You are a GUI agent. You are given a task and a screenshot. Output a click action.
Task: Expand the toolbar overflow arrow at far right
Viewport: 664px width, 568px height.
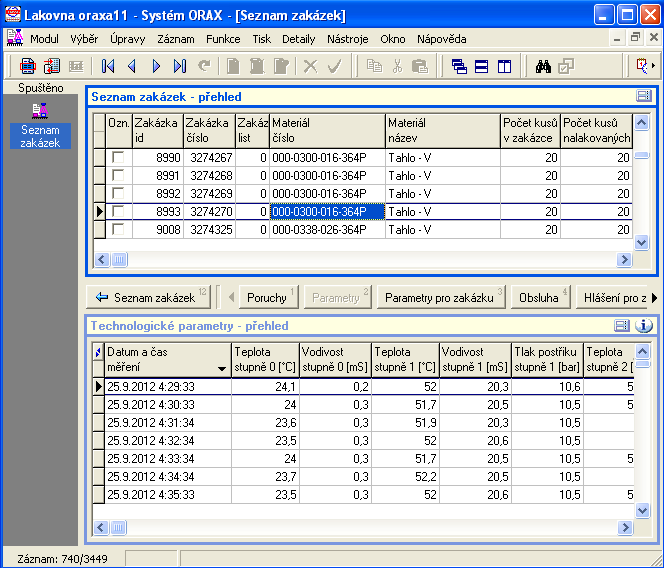pos(653,66)
